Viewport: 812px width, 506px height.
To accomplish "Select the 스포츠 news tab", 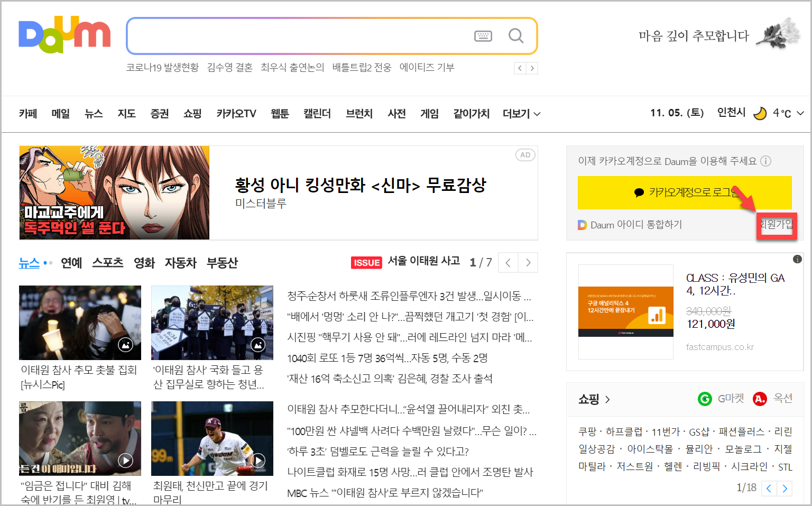I will (x=108, y=263).
